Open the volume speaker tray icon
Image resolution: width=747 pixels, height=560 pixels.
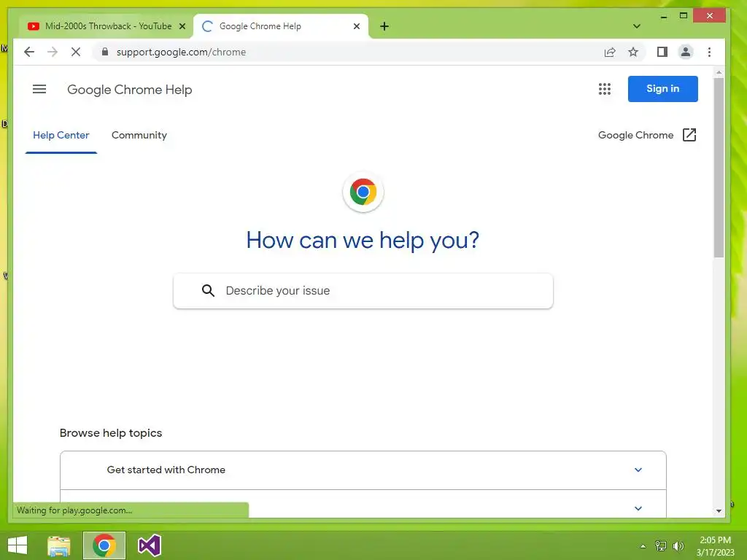(x=678, y=546)
